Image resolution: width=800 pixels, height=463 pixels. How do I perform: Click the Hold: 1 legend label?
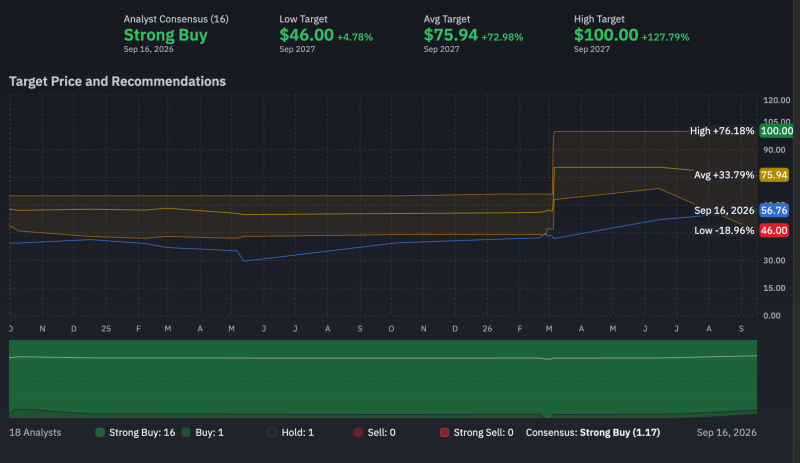point(298,432)
